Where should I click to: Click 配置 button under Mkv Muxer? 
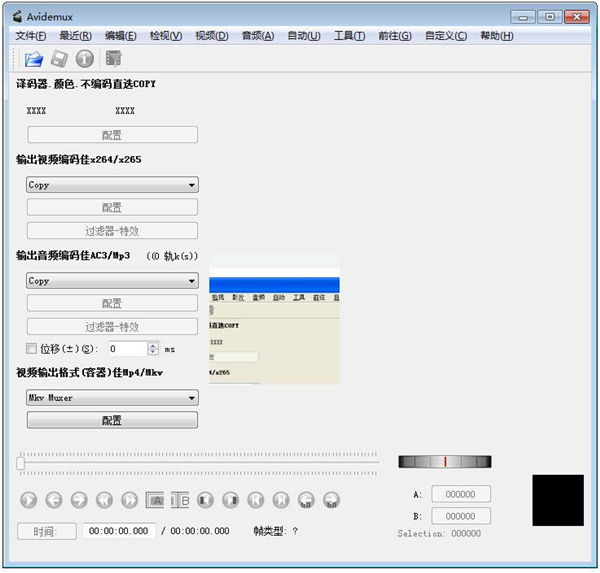point(112,420)
